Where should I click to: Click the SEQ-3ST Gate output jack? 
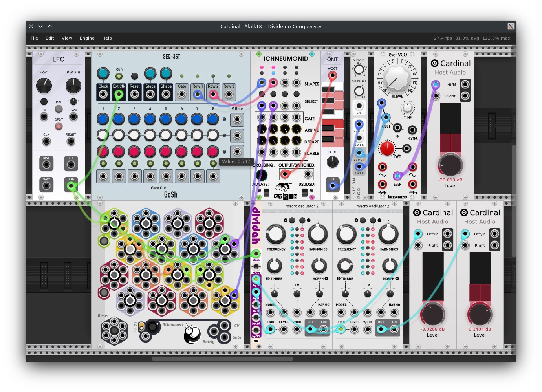(181, 94)
